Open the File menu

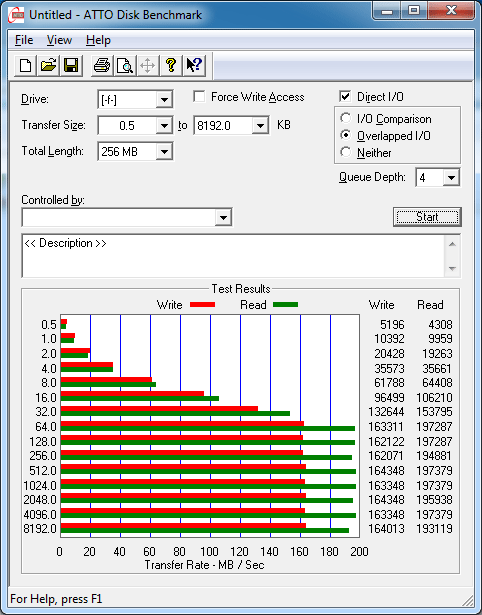24,40
